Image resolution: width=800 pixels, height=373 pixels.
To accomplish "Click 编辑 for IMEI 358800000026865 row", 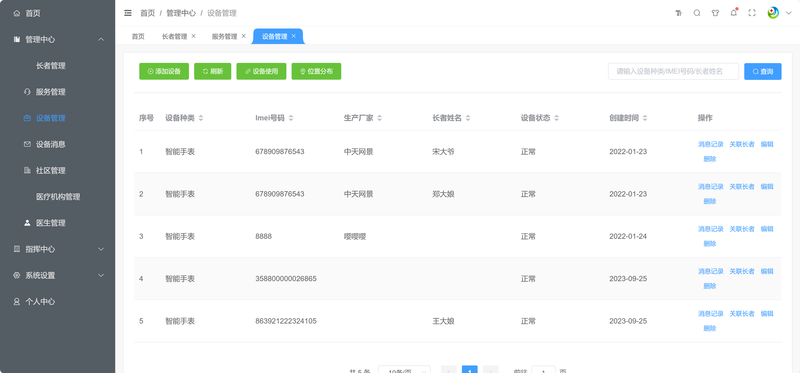I will click(x=767, y=271).
